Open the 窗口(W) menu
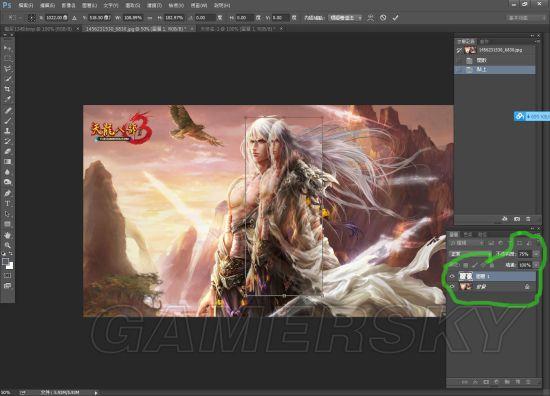Viewport: 550px width, 396px height. [x=199, y=5]
